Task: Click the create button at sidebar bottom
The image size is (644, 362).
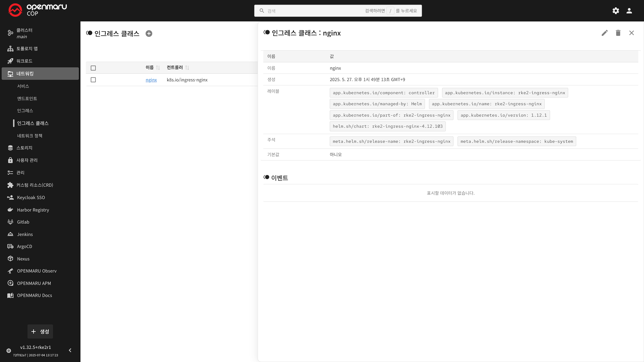Action: pyautogui.click(x=40, y=331)
